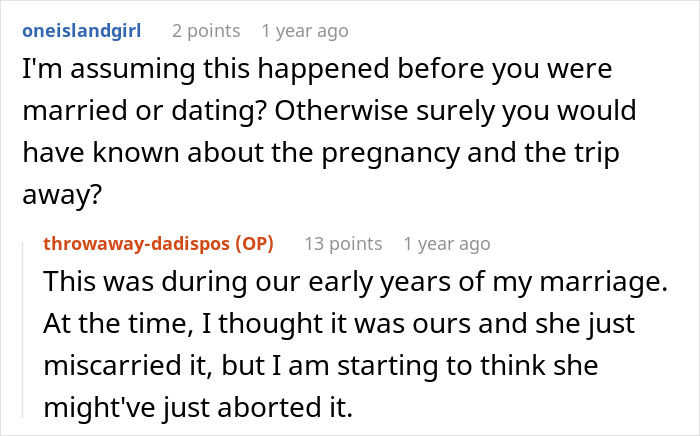Click the line starting "might've just aborted"
The width and height of the screenshot is (700, 436).
point(199,409)
